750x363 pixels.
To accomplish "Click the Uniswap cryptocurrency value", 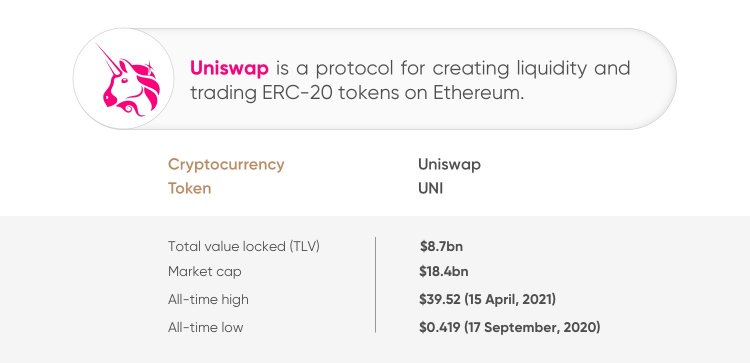I will coord(449,165).
